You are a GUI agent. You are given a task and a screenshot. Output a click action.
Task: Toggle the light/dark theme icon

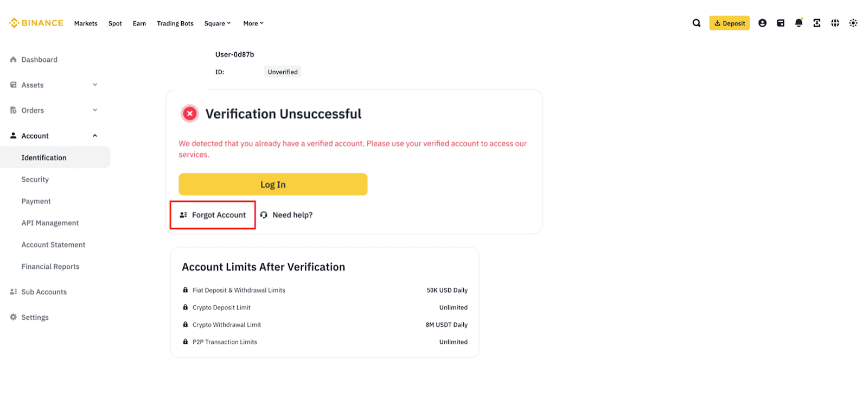(853, 23)
